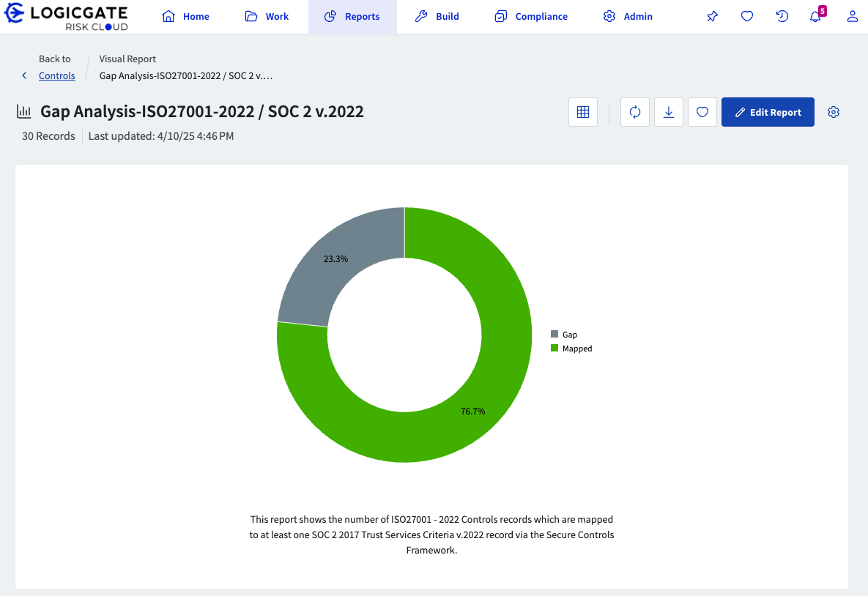This screenshot has height=596, width=868.
Task: Click the report description paragraph
Action: pos(431,534)
